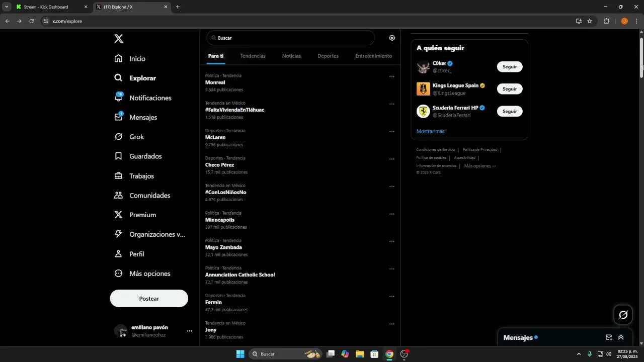Expand Mensajes drawer with double chevron

(621, 337)
